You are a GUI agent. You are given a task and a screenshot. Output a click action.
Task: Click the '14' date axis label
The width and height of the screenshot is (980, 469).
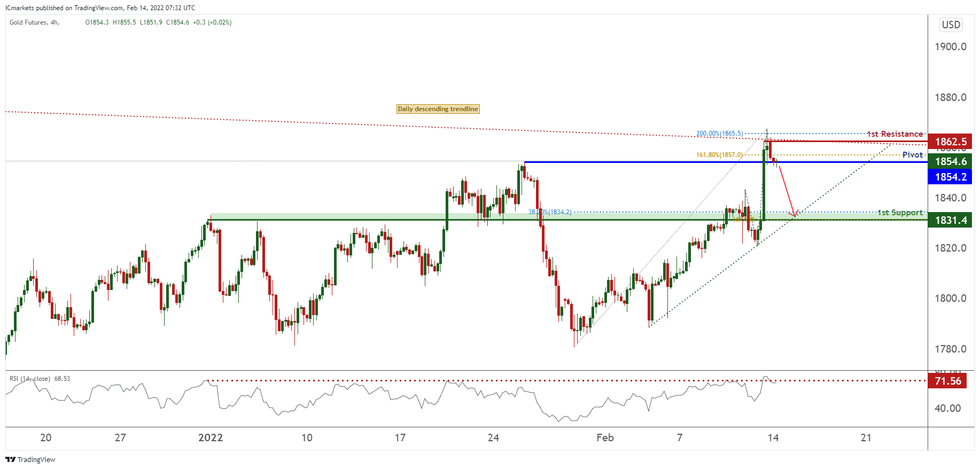(x=773, y=437)
